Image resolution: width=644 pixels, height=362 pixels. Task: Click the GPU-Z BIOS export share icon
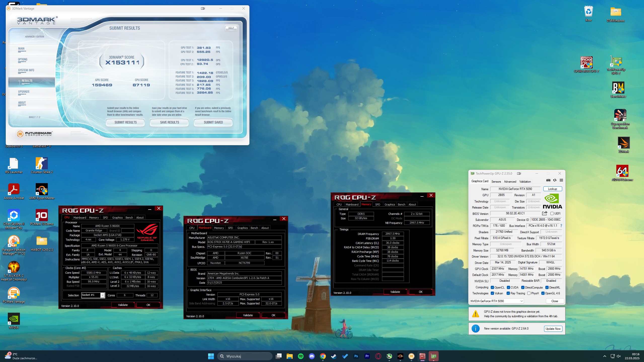[545, 213]
